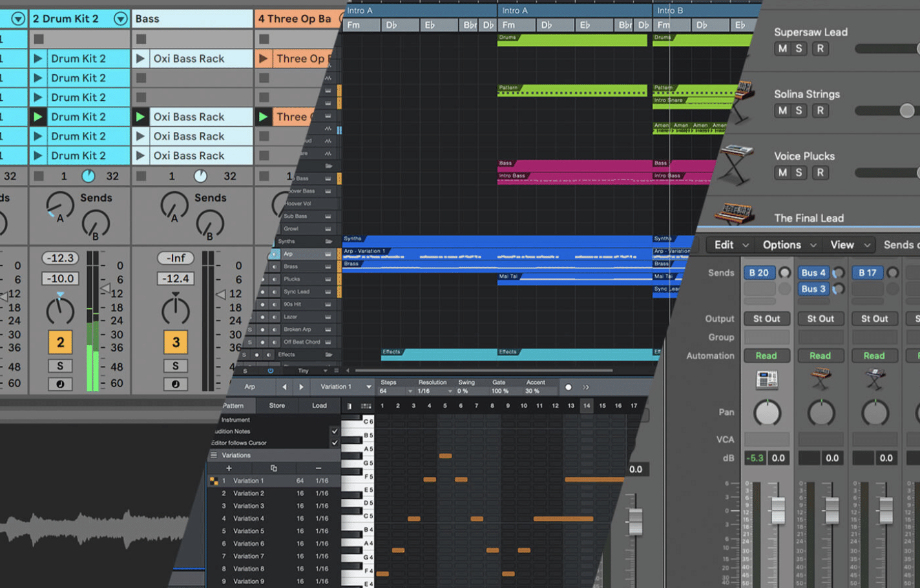The width and height of the screenshot is (920, 588).
Task: Mute the Voice Plucks track
Action: [x=782, y=173]
